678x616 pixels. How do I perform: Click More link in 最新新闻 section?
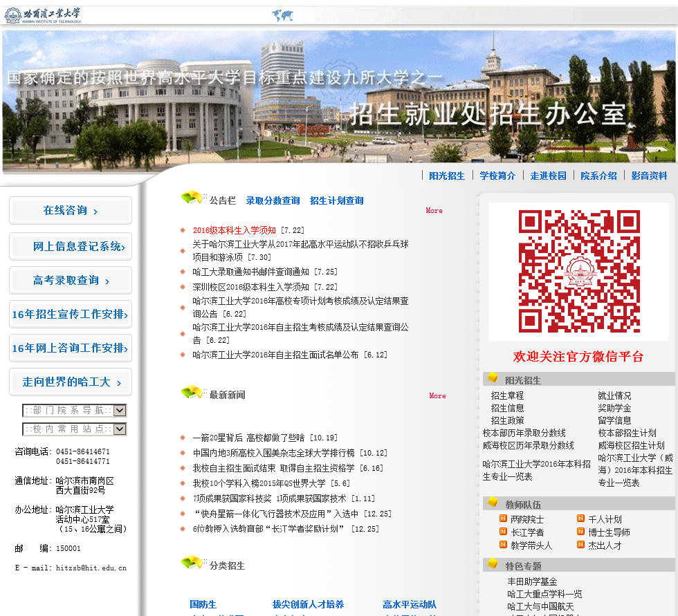pos(437,395)
